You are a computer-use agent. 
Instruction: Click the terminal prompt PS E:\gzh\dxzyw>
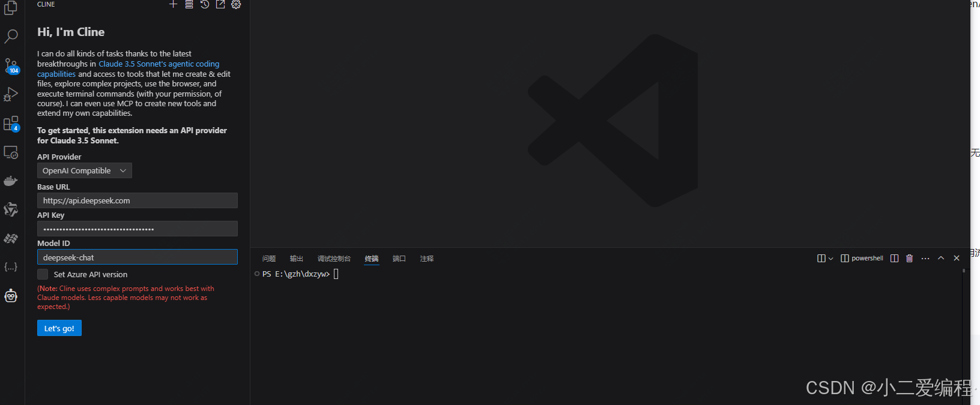click(x=296, y=274)
